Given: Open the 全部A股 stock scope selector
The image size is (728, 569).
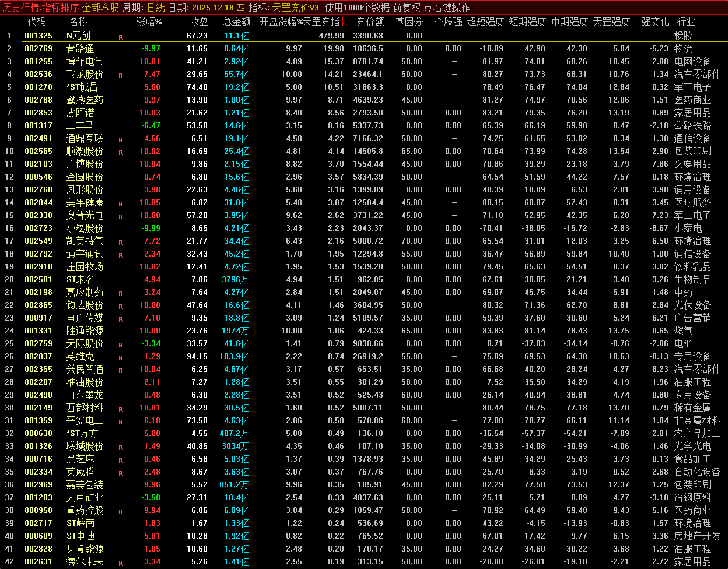Looking at the screenshot, I should pyautogui.click(x=100, y=8).
